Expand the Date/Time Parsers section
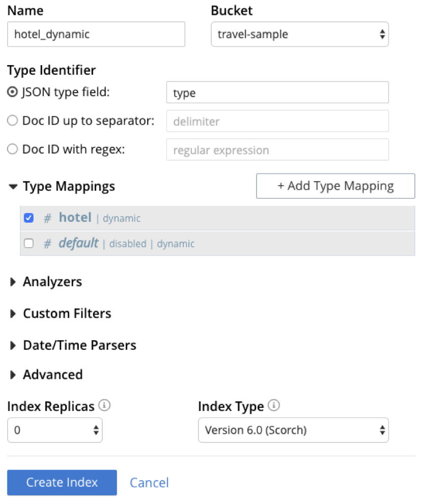 click(13, 345)
